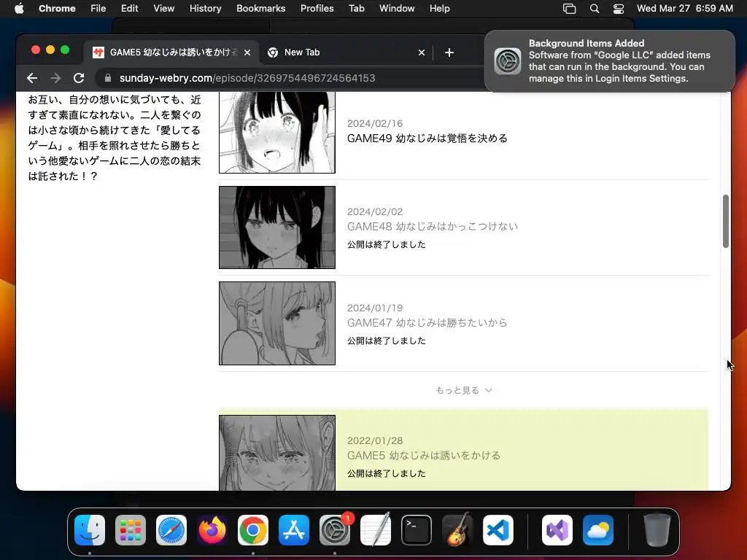Image resolution: width=747 pixels, height=560 pixels.
Task: Open the View menu
Action: point(163,9)
